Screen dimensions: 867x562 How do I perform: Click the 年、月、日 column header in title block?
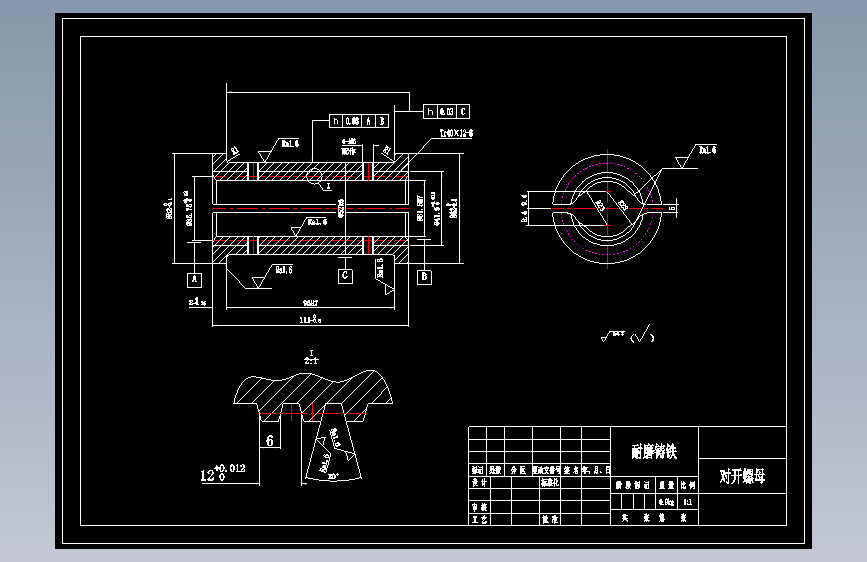tap(596, 470)
